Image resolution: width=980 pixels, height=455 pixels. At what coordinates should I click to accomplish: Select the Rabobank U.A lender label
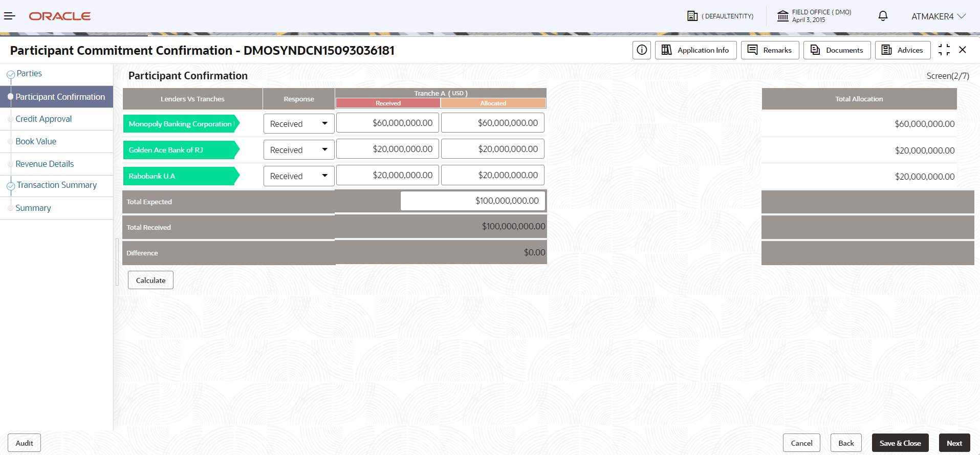[181, 176]
